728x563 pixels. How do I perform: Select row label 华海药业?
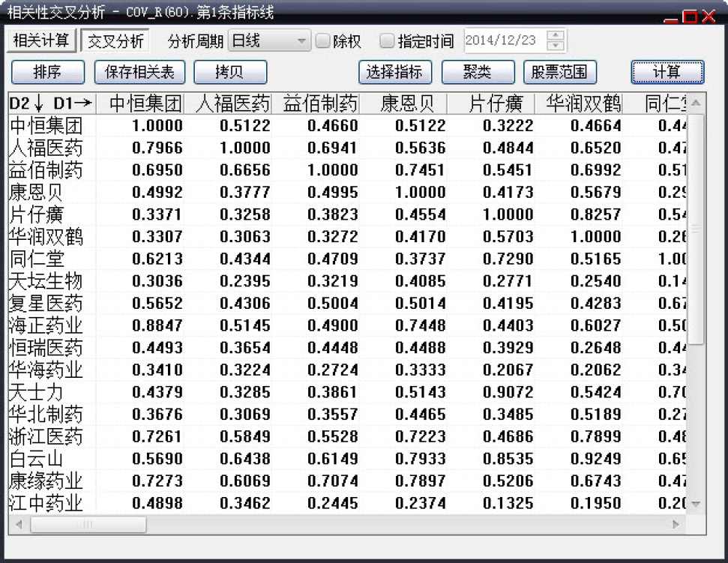46,370
